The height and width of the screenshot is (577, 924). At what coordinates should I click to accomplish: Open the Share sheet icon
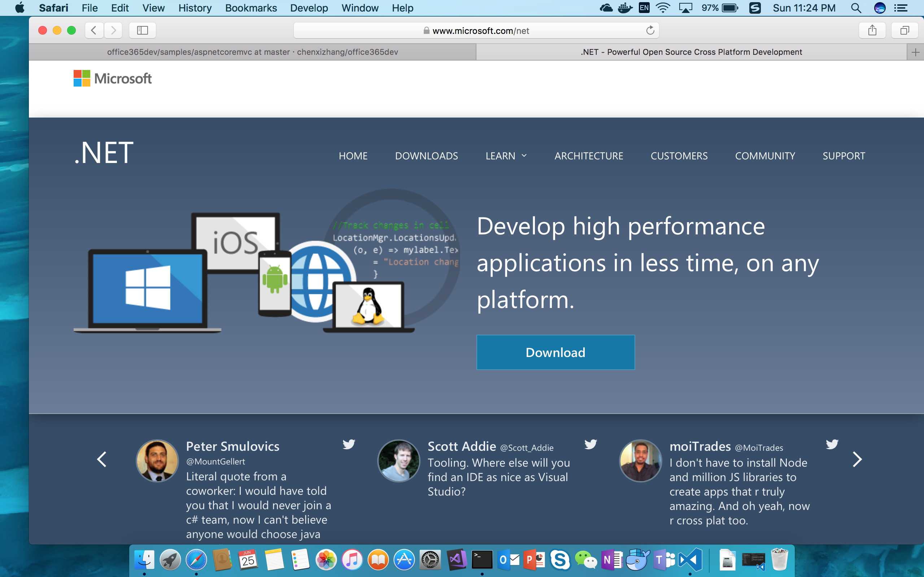pyautogui.click(x=872, y=30)
